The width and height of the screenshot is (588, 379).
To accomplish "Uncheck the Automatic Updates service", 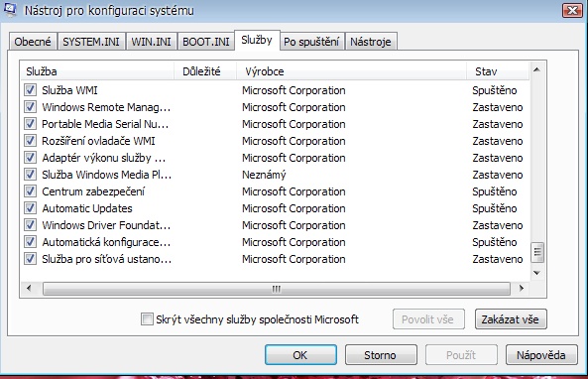I will tap(30, 208).
